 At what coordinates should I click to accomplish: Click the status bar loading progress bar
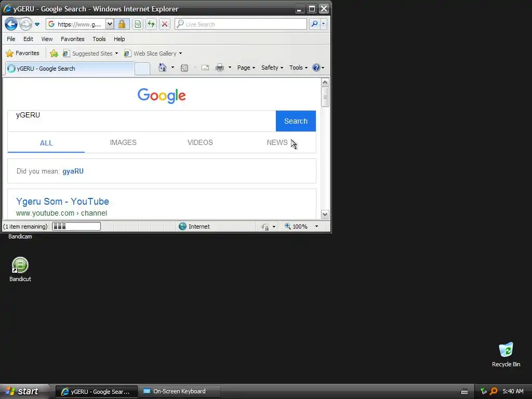point(76,227)
